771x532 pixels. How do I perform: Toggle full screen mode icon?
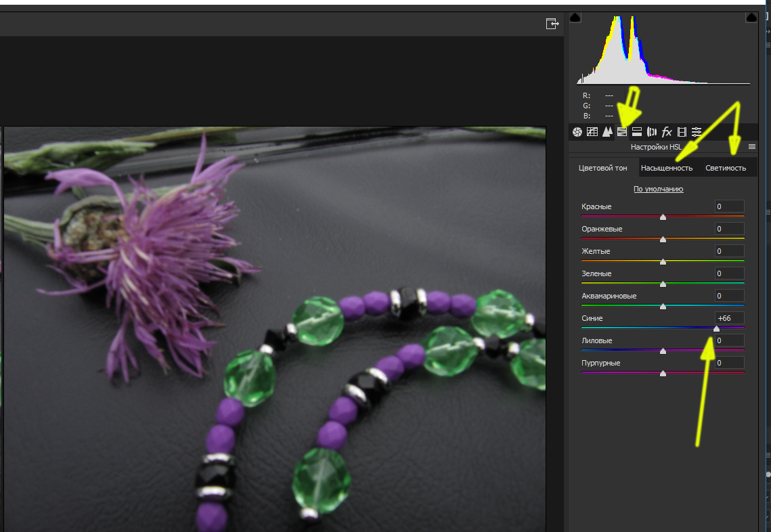[x=552, y=24]
